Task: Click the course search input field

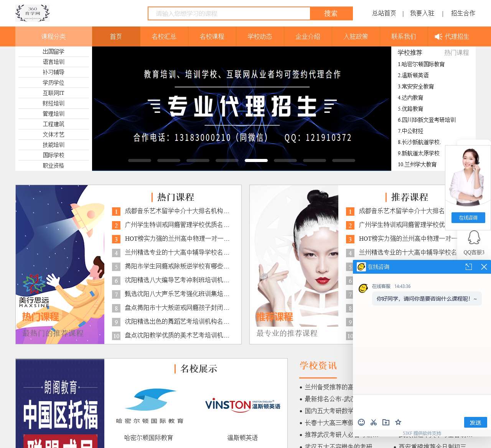Action: [229, 13]
